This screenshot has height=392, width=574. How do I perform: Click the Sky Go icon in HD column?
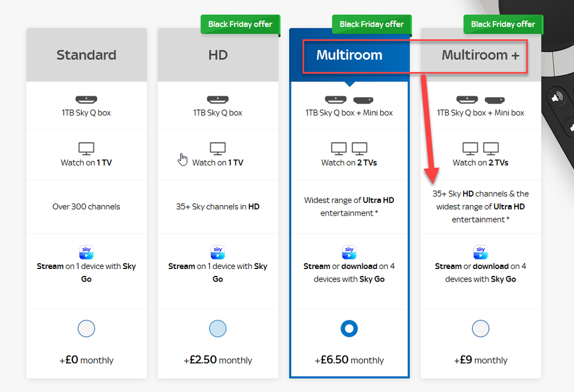[x=217, y=252]
